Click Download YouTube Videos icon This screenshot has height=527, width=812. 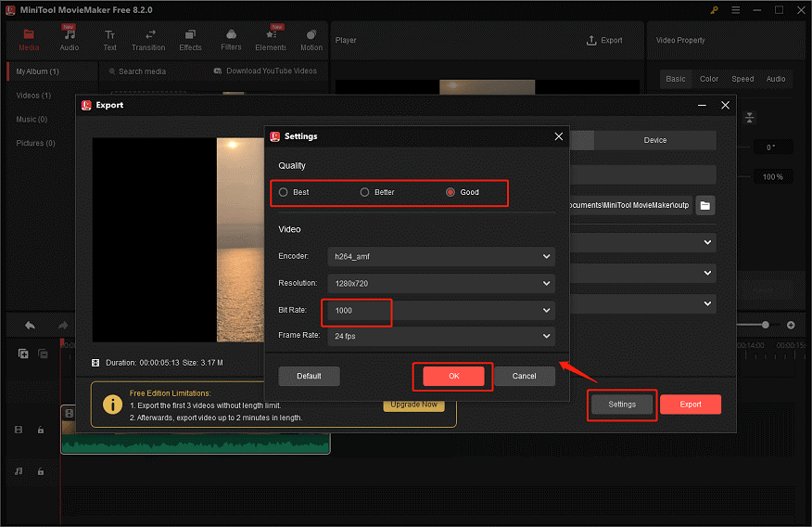click(x=218, y=71)
